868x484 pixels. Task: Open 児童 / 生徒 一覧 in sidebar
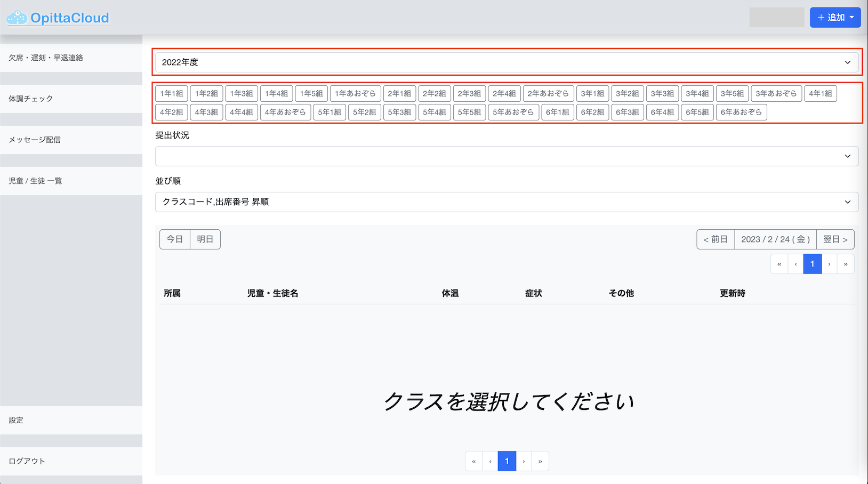tap(71, 181)
